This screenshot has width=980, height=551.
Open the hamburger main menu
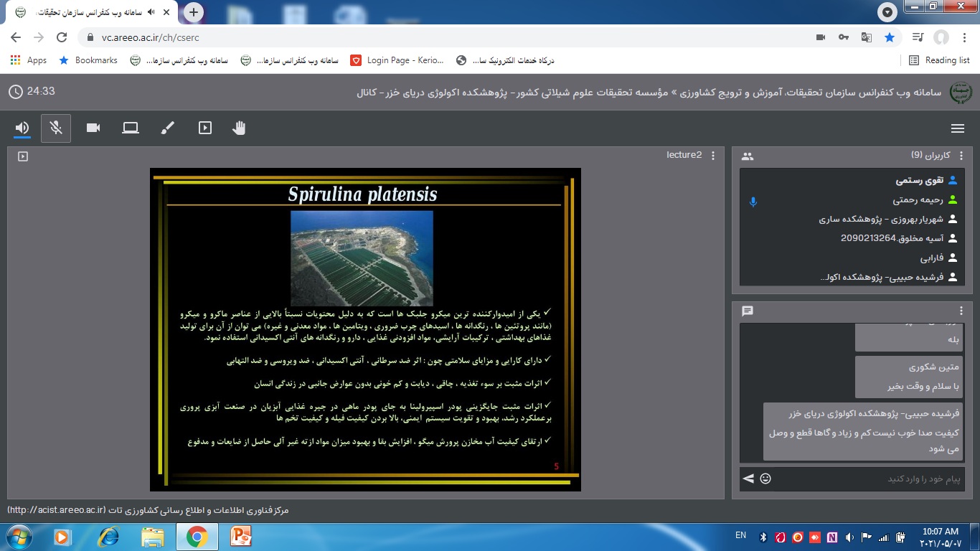(957, 128)
